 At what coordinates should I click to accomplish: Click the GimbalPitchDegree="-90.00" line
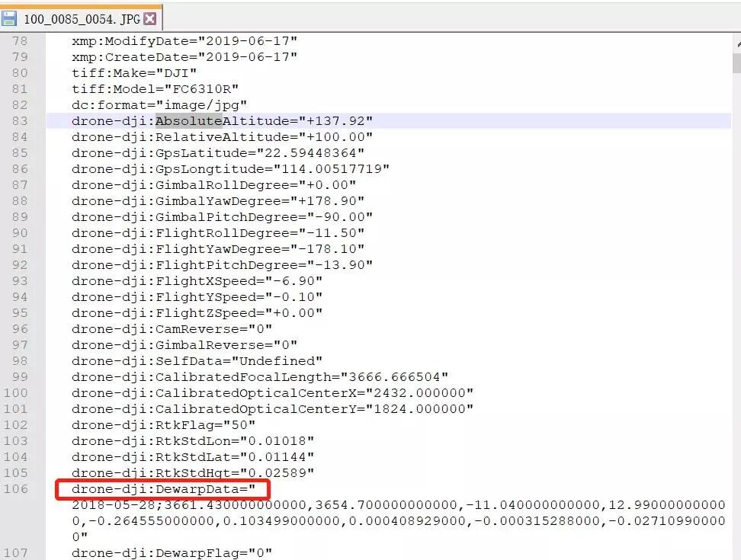click(x=222, y=217)
